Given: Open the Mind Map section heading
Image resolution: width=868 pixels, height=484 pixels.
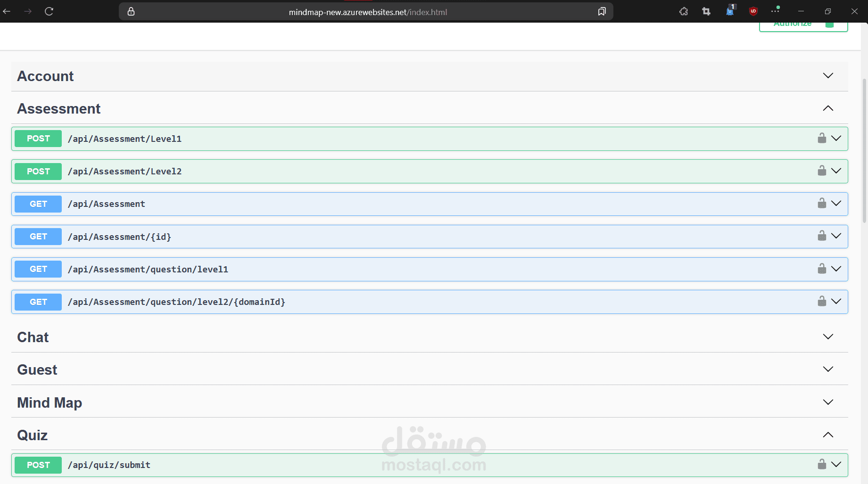Looking at the screenshot, I should point(50,402).
